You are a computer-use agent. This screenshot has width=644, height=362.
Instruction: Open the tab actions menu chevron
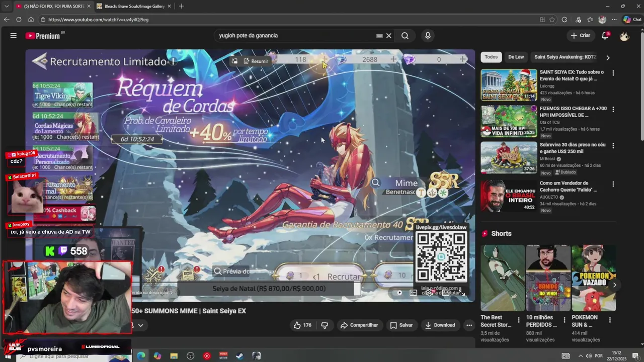click(6, 6)
